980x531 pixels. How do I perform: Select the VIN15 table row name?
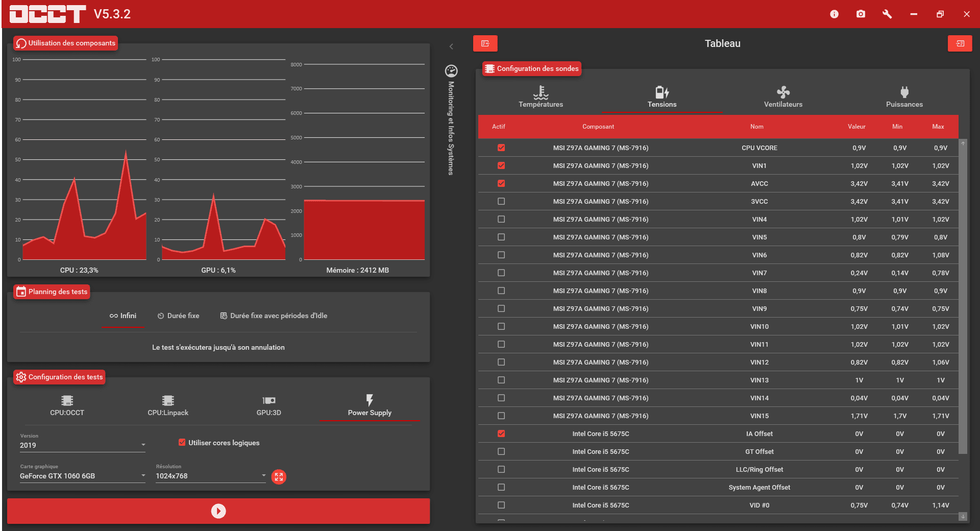point(759,416)
